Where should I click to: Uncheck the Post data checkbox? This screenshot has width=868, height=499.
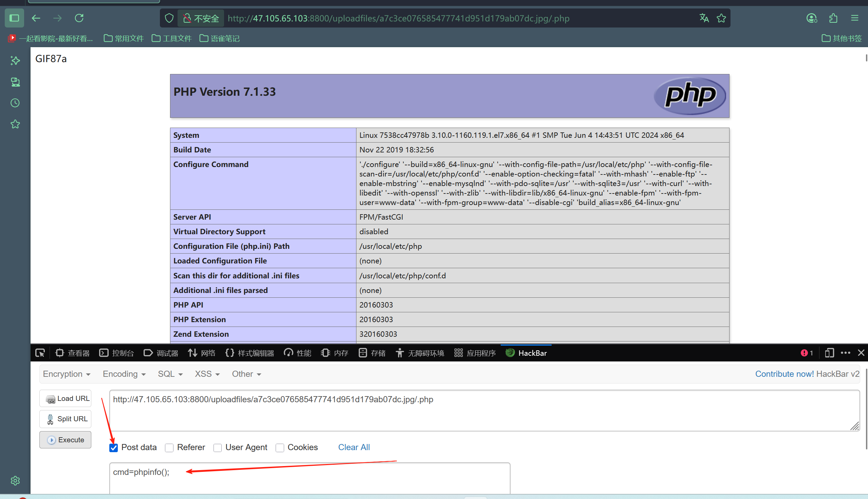click(113, 448)
